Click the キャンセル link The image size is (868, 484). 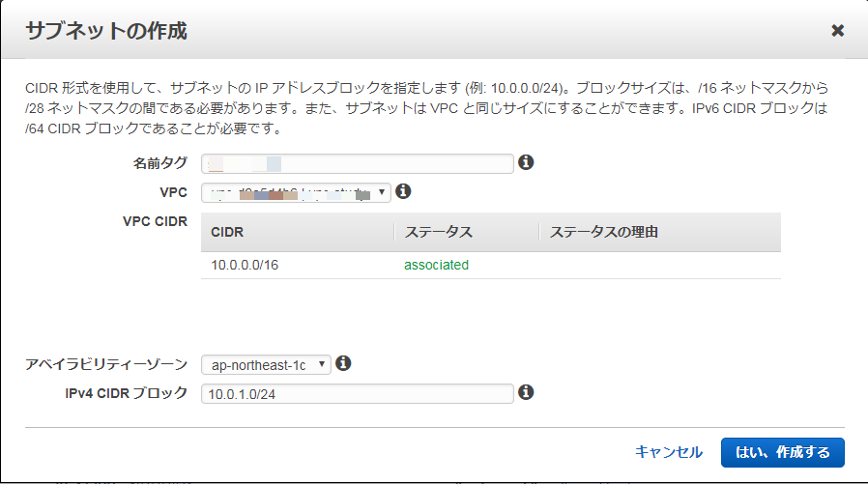[x=668, y=452]
